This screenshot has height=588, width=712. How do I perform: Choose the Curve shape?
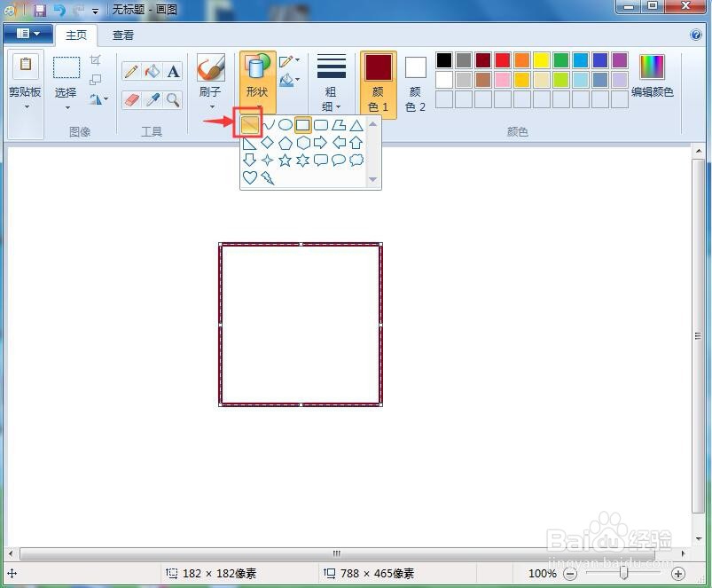[x=268, y=124]
